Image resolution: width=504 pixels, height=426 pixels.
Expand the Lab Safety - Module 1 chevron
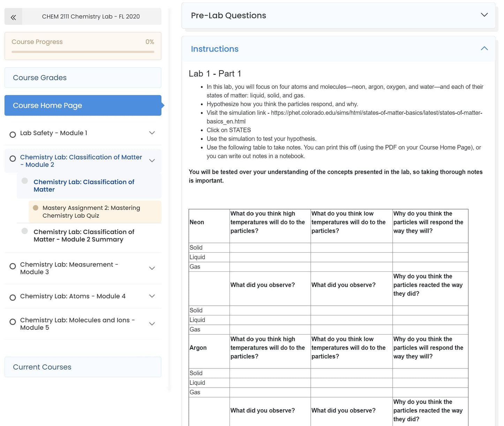point(152,133)
